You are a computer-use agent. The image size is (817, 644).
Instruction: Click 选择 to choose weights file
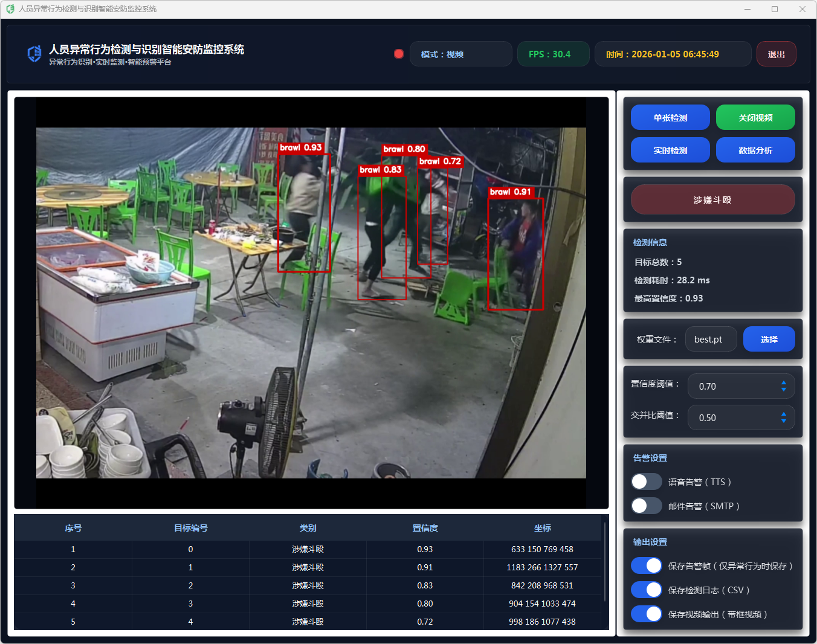coord(769,340)
